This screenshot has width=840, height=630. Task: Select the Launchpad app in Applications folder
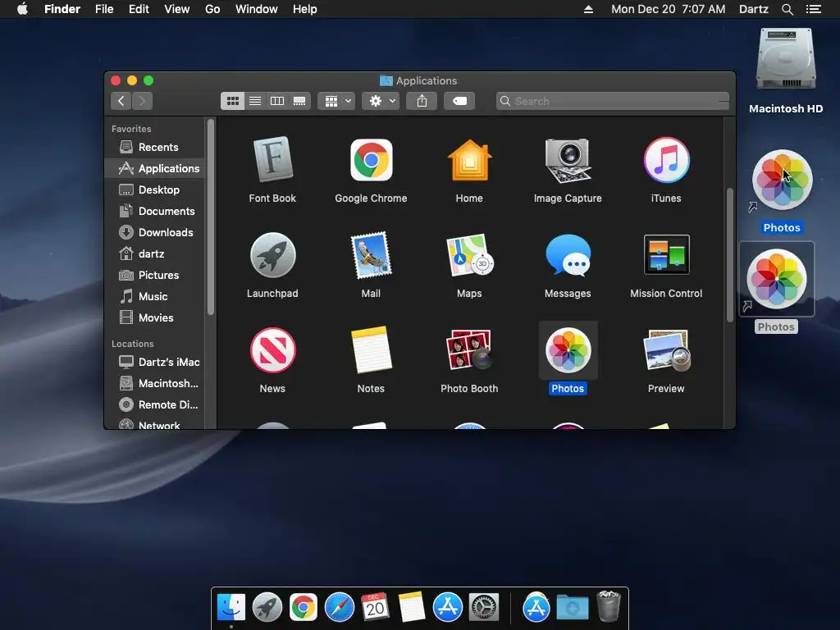[272, 255]
